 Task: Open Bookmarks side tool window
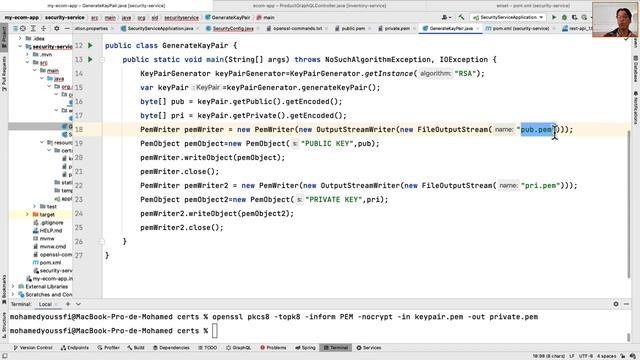4,289
